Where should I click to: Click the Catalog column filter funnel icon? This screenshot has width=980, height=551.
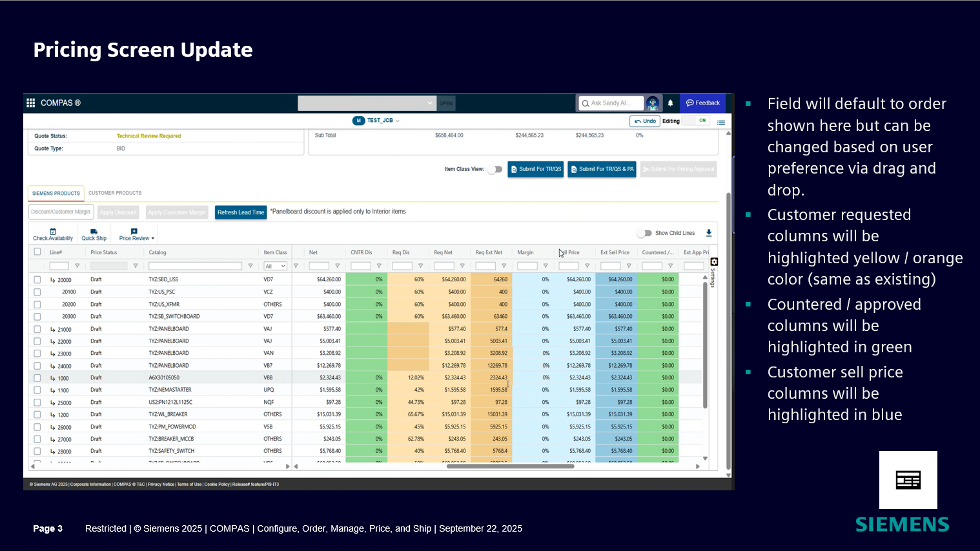250,266
